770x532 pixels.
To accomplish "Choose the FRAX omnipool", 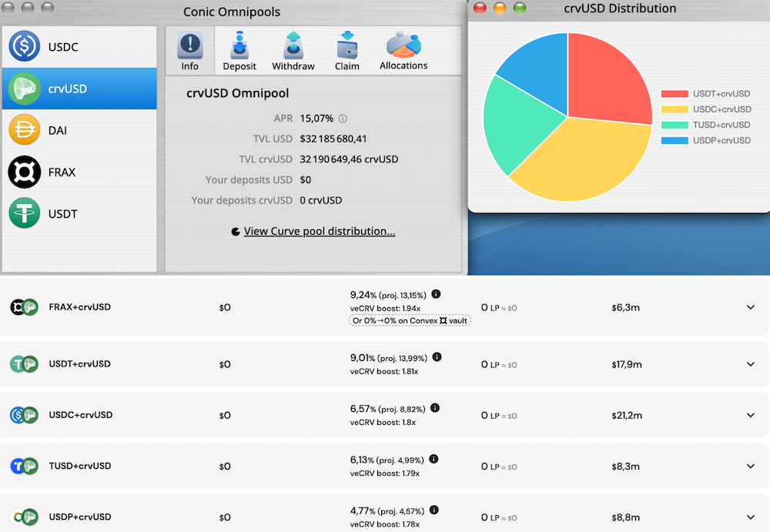I will click(x=79, y=172).
